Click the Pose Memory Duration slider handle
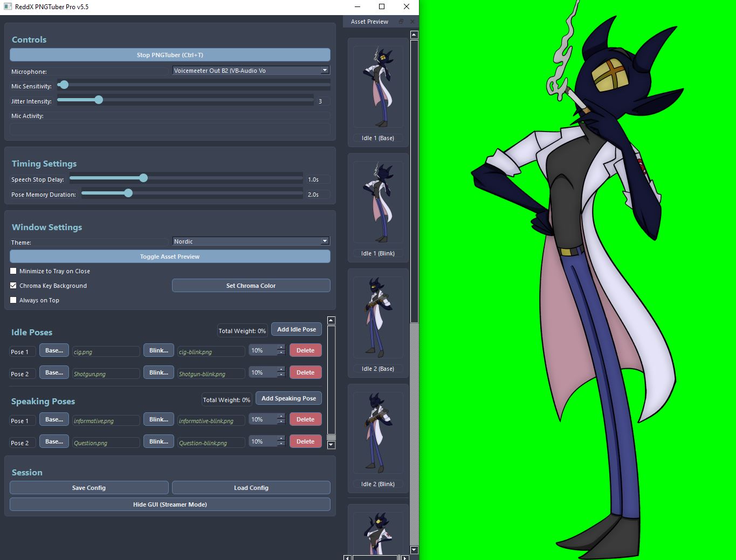The width and height of the screenshot is (736, 560). (128, 193)
